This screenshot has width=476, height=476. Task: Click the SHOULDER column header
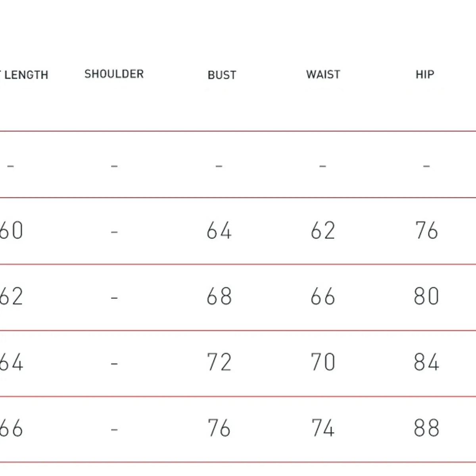click(x=114, y=74)
